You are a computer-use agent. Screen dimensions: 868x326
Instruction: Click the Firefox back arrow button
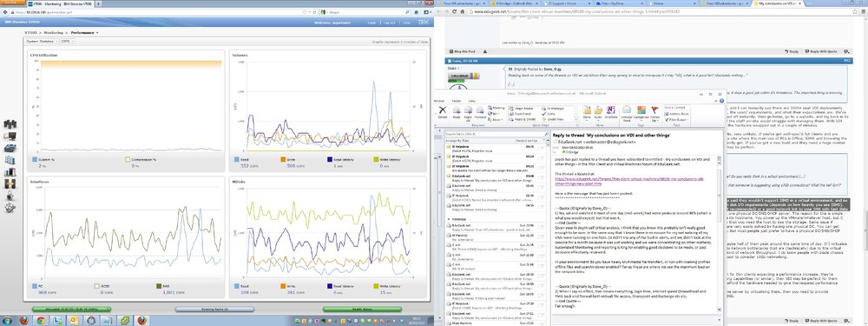[5, 11]
